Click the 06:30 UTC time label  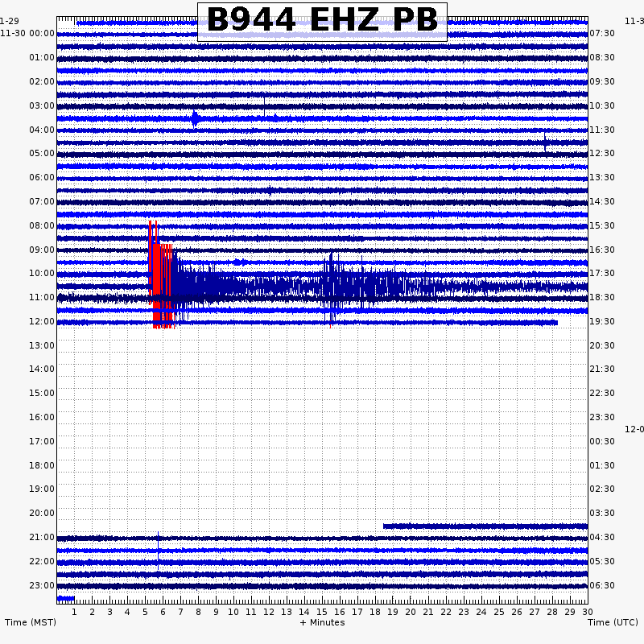click(602, 586)
